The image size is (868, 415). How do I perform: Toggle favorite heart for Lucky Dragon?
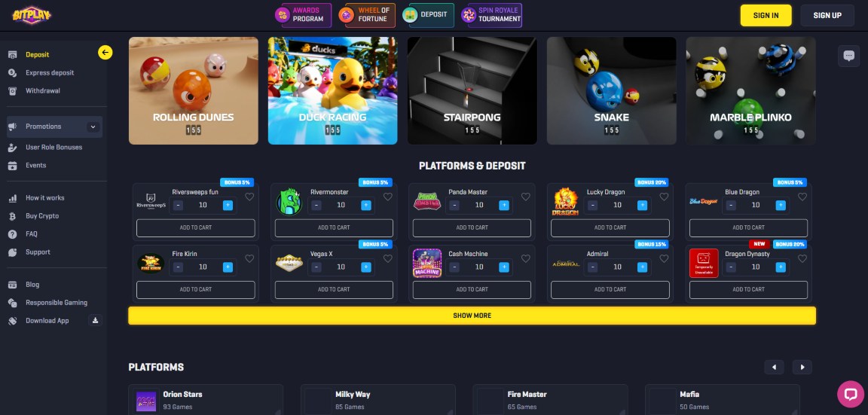pos(664,197)
